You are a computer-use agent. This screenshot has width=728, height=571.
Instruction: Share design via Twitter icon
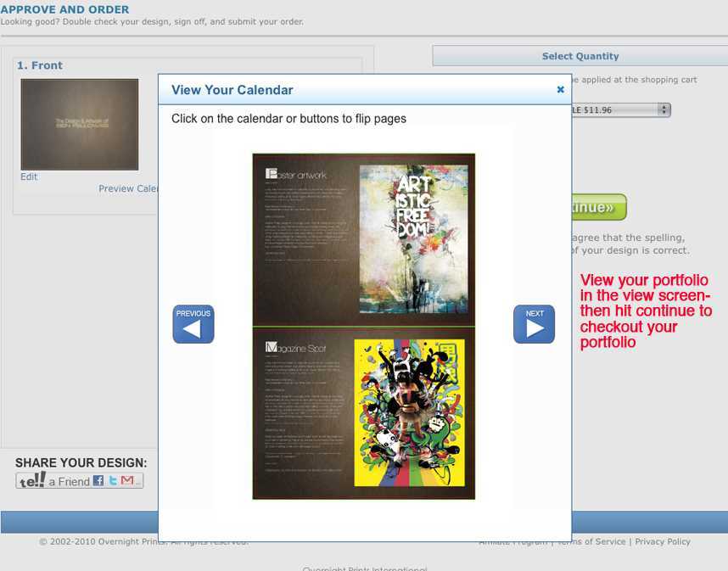pyautogui.click(x=113, y=480)
